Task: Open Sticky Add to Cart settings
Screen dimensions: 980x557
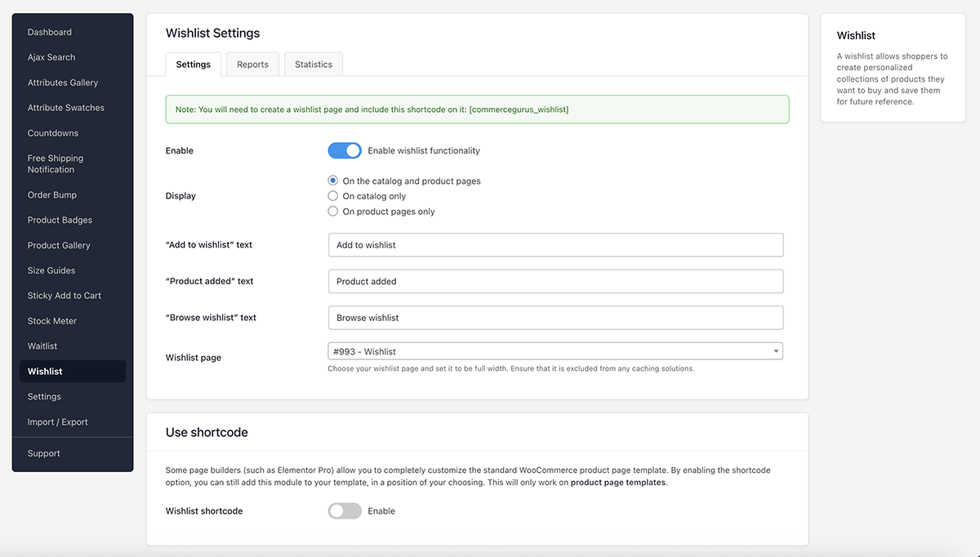Action: click(x=63, y=295)
